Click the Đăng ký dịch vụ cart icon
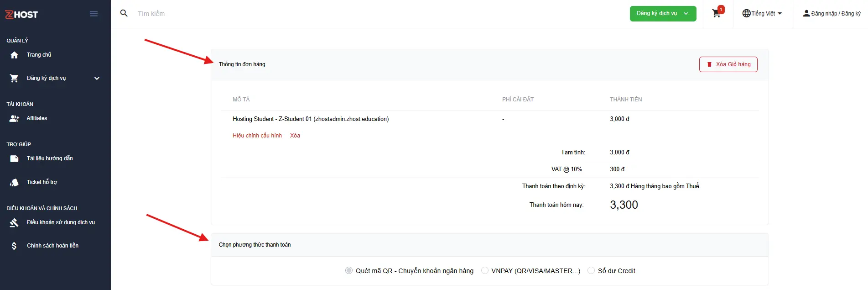Viewport: 868px width, 290px height. pos(14,78)
